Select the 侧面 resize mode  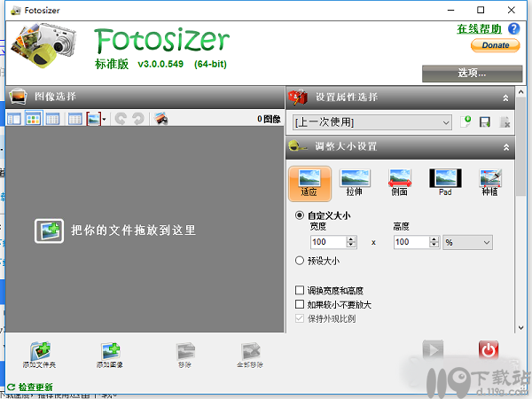[x=400, y=183]
